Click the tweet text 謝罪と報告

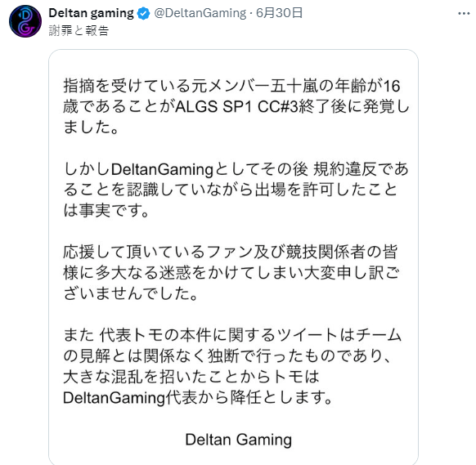pyautogui.click(x=79, y=30)
